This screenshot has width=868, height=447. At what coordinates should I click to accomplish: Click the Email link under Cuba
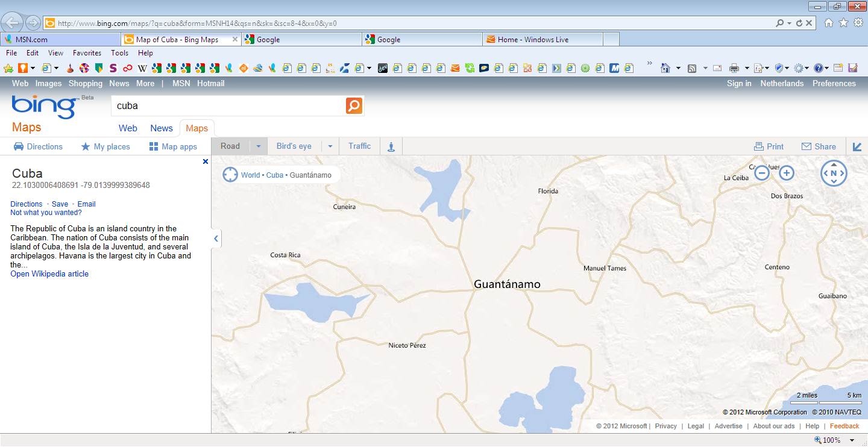(87, 204)
